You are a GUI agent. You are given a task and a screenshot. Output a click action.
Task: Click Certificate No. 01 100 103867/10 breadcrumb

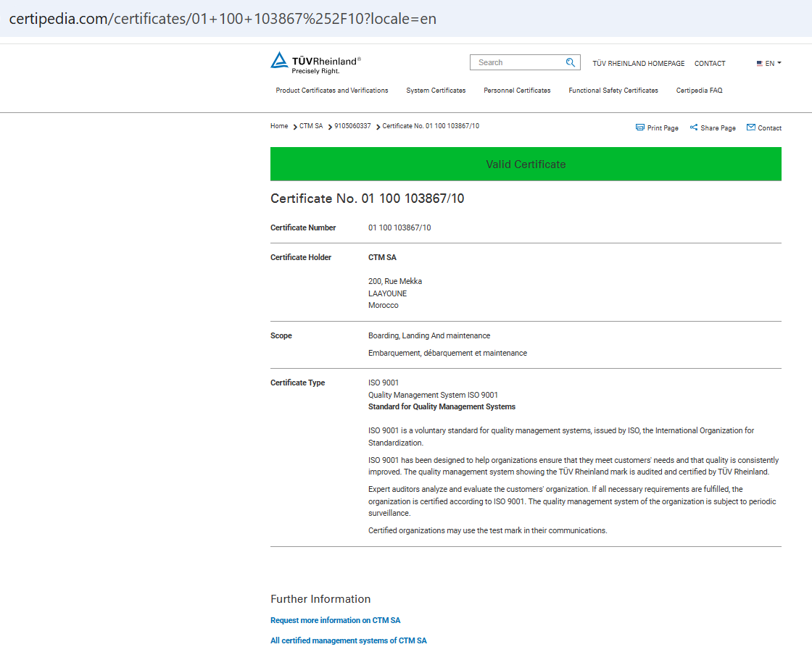[x=431, y=126]
